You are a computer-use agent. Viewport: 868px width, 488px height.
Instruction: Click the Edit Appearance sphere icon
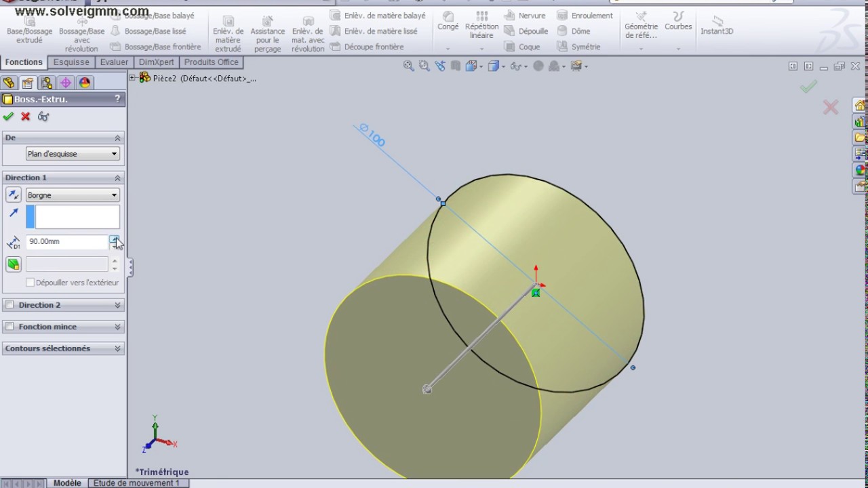pos(538,66)
